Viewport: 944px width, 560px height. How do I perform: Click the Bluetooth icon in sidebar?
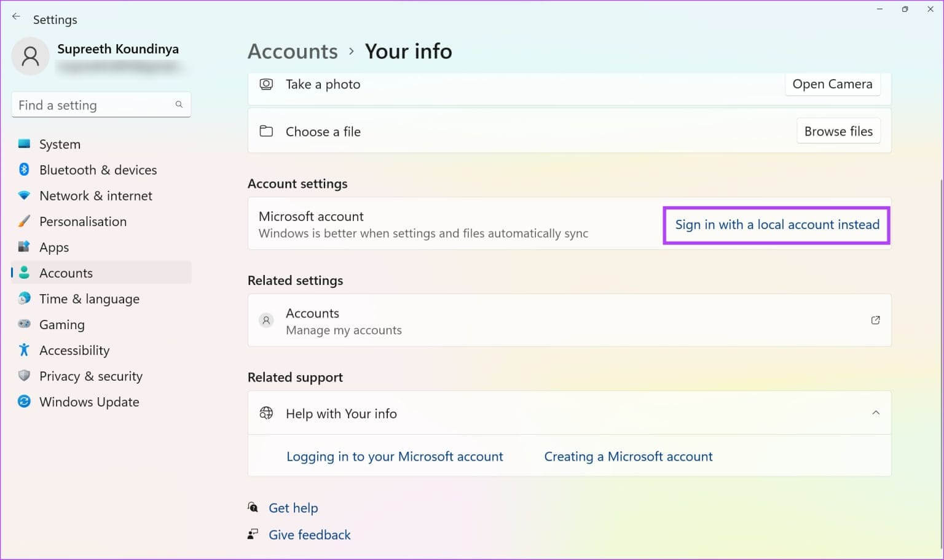tap(24, 169)
